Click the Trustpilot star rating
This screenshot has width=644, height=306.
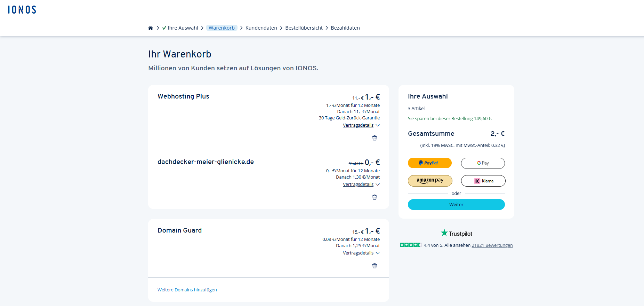(x=411, y=245)
